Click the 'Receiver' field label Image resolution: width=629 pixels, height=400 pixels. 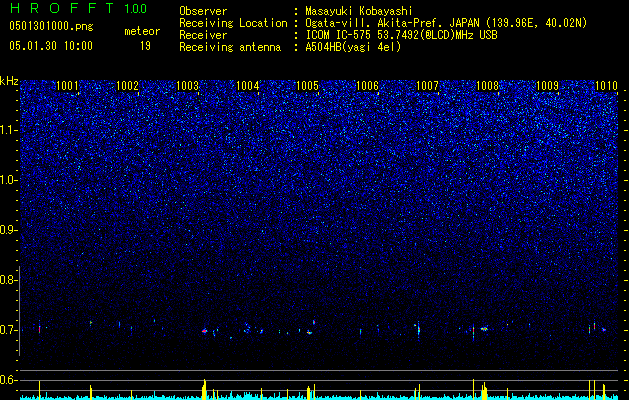click(x=203, y=35)
